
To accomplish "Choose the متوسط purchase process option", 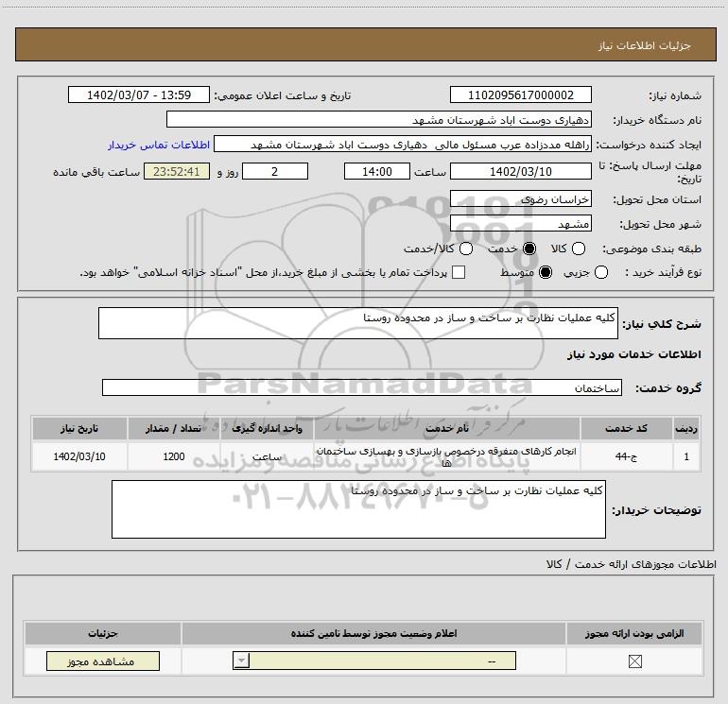I will tap(546, 272).
